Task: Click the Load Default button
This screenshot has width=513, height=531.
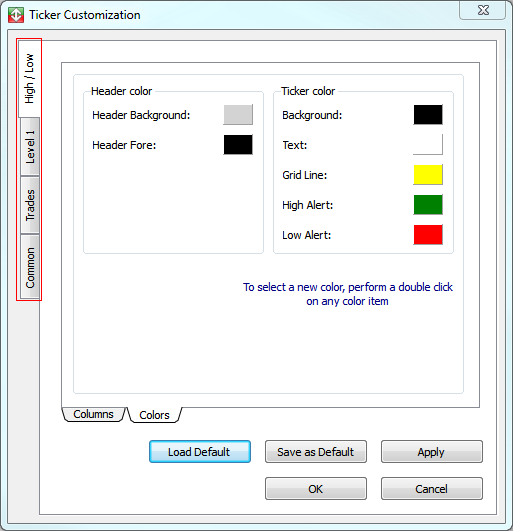Action: tap(200, 452)
